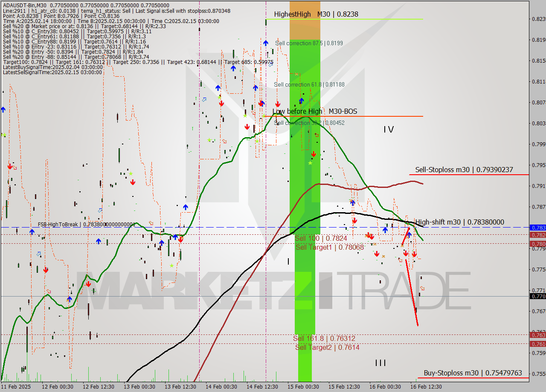
Task: Select the red down arrow below Low before High label
Action: (314, 154)
